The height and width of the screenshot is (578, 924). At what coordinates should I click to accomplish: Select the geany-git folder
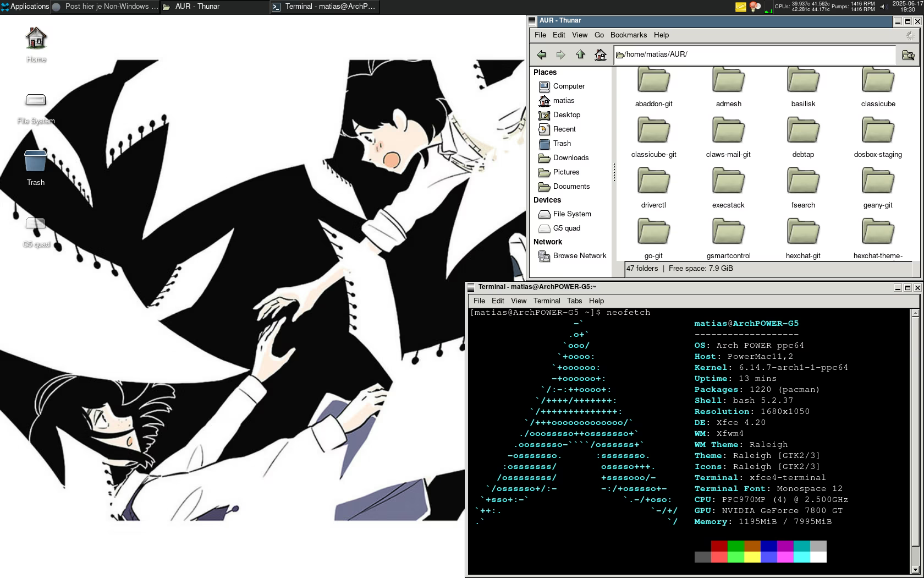coord(878,188)
